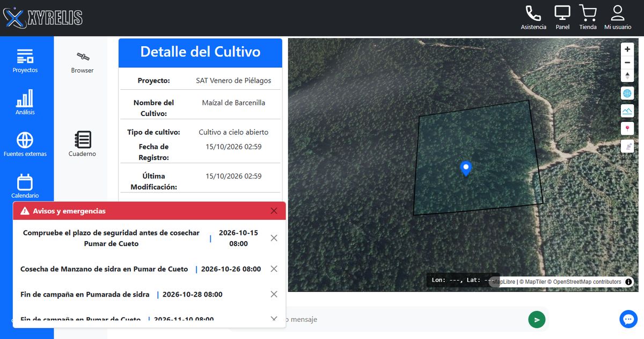This screenshot has width=644, height=339.
Task: Select 'Maízal de Barcenilla' crop name
Action: click(x=233, y=103)
